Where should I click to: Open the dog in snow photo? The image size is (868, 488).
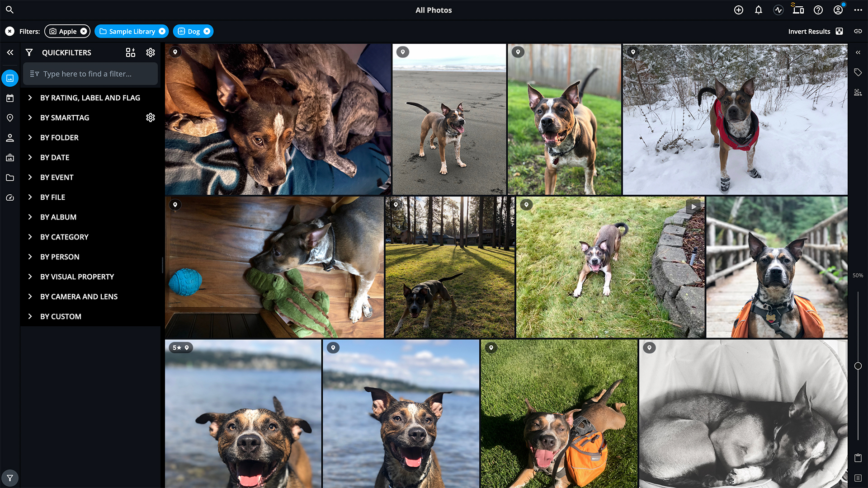coord(735,119)
